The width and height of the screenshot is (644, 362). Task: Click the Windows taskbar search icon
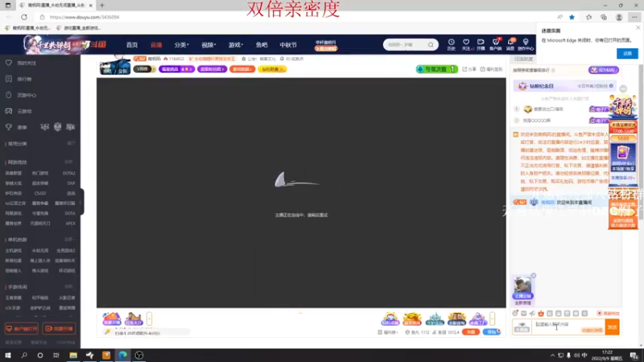tap(24, 355)
